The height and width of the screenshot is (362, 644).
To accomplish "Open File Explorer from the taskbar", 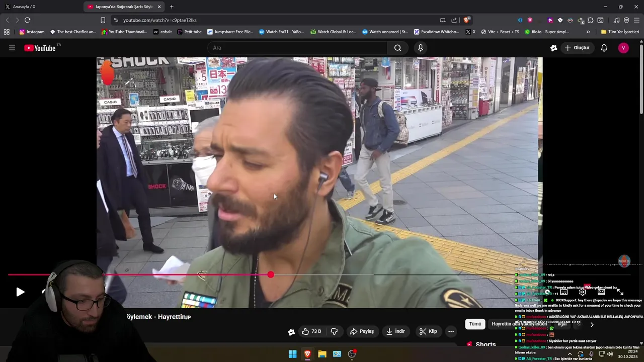I will click(x=322, y=354).
